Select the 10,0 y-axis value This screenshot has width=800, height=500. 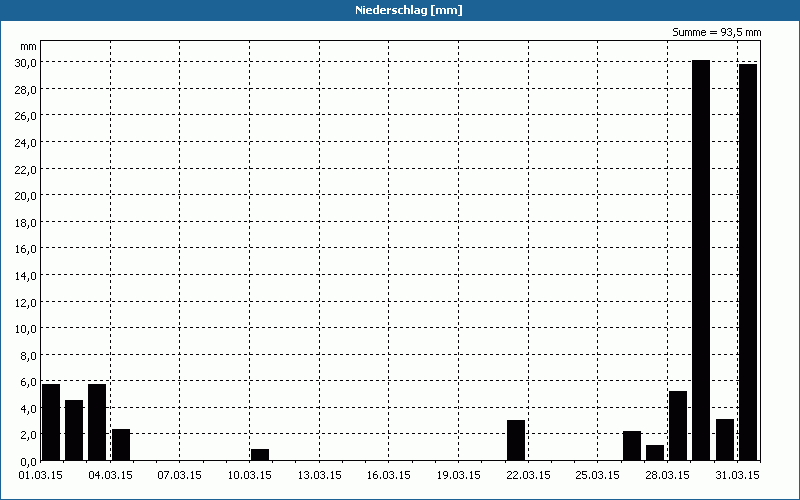25,329
